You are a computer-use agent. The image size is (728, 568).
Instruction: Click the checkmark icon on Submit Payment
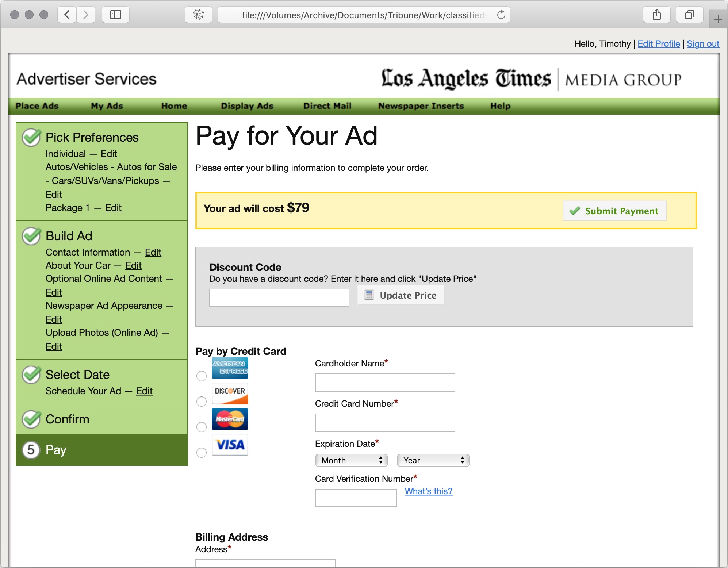click(574, 211)
